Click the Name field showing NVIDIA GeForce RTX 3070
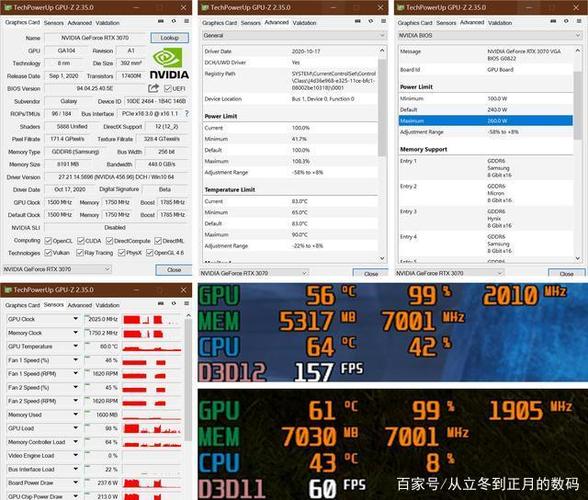 tap(95, 38)
